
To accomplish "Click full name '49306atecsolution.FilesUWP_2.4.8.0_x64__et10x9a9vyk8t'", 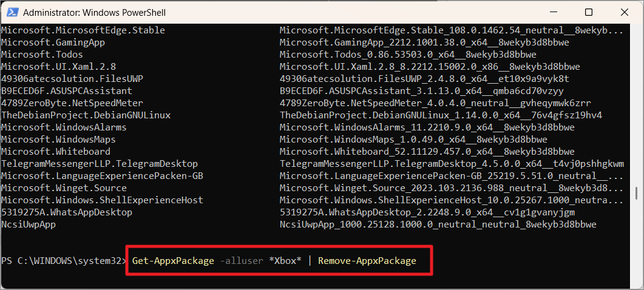I will [x=424, y=79].
